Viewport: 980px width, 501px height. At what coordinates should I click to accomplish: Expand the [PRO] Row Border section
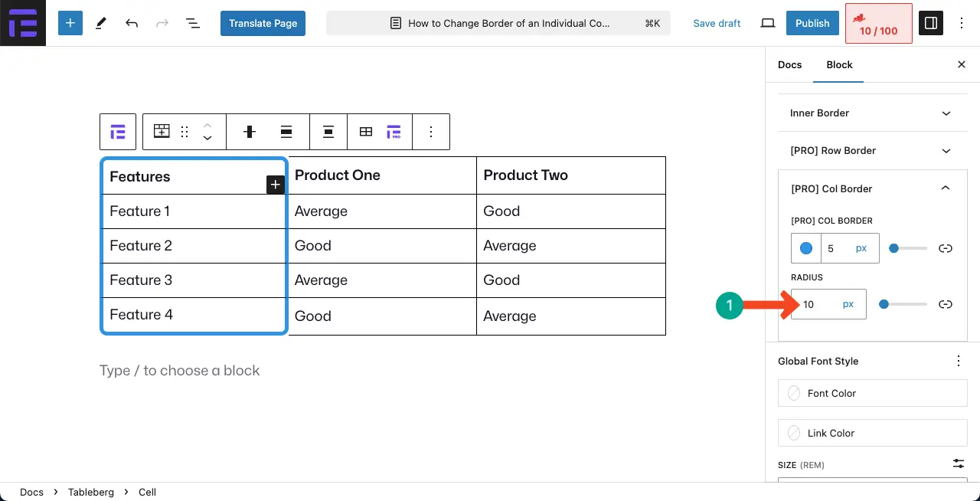(872, 150)
